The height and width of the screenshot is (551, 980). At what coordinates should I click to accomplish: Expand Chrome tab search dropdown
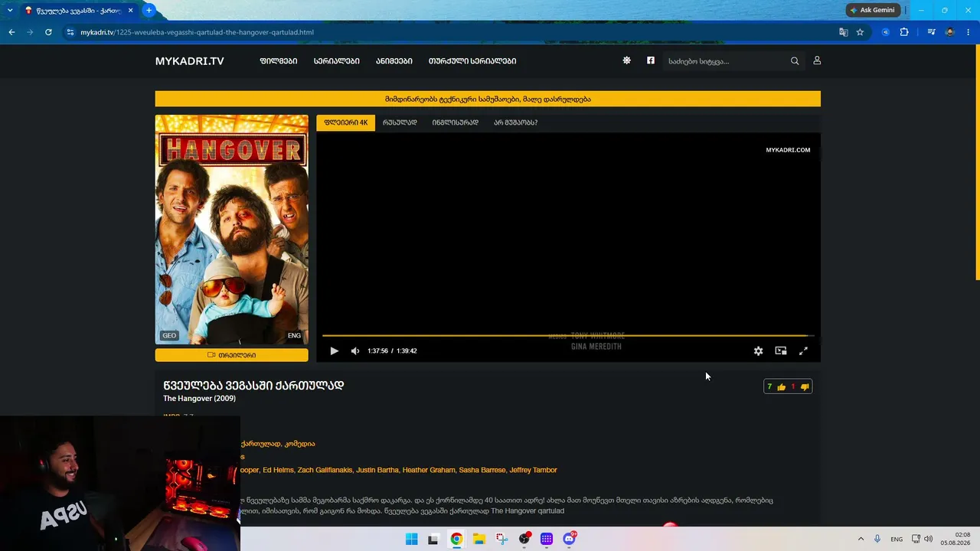tap(10, 10)
